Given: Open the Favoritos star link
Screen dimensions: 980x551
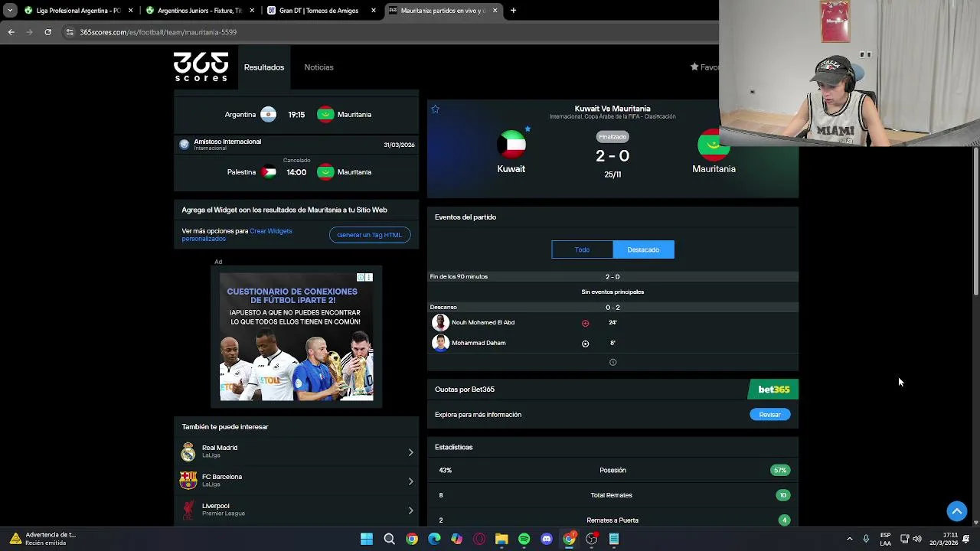Looking at the screenshot, I should pyautogui.click(x=705, y=67).
